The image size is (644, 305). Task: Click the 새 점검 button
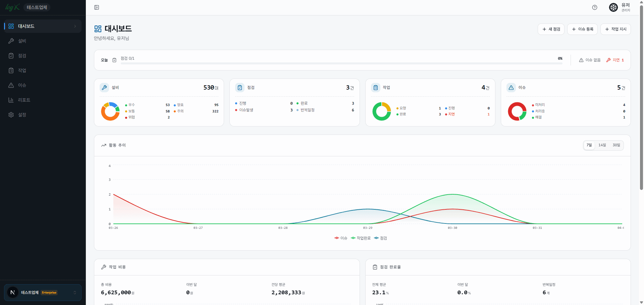click(551, 29)
